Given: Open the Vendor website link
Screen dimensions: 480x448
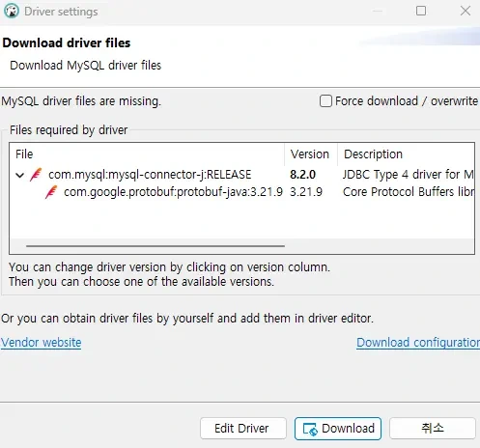Looking at the screenshot, I should tap(42, 343).
